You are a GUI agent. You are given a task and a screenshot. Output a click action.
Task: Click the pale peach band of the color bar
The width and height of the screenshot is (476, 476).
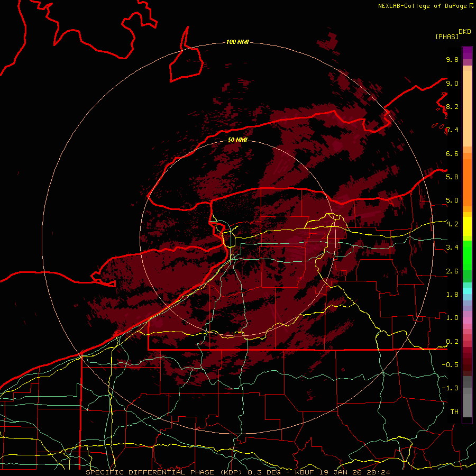click(467, 108)
